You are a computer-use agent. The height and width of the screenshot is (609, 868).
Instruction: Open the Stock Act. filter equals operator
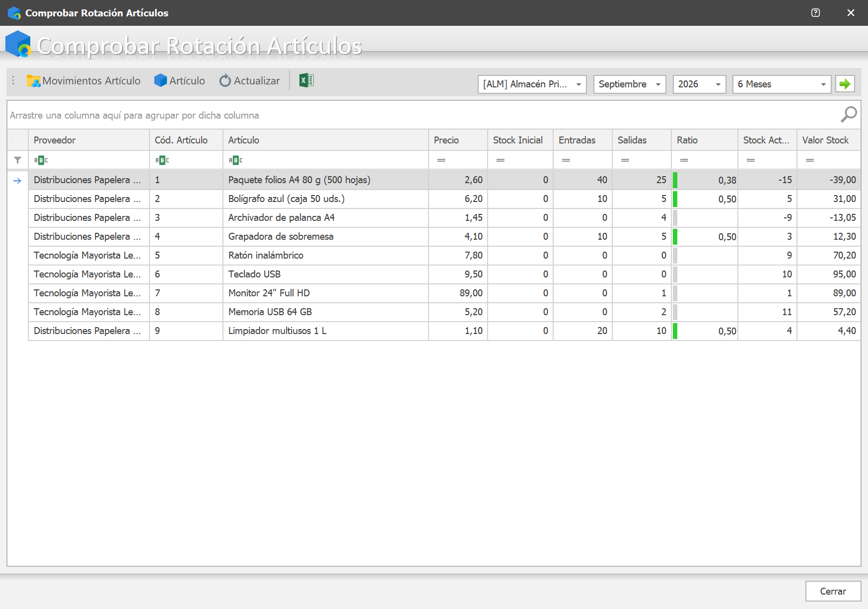click(750, 160)
